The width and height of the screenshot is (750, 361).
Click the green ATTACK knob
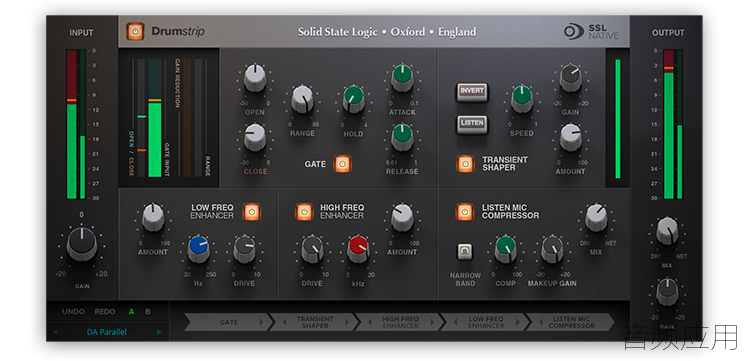pos(402,77)
